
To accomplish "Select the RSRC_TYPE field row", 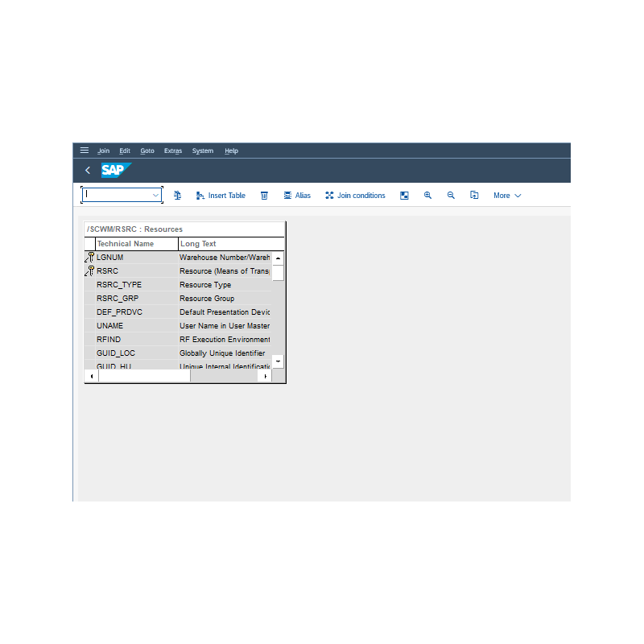I will point(121,284).
